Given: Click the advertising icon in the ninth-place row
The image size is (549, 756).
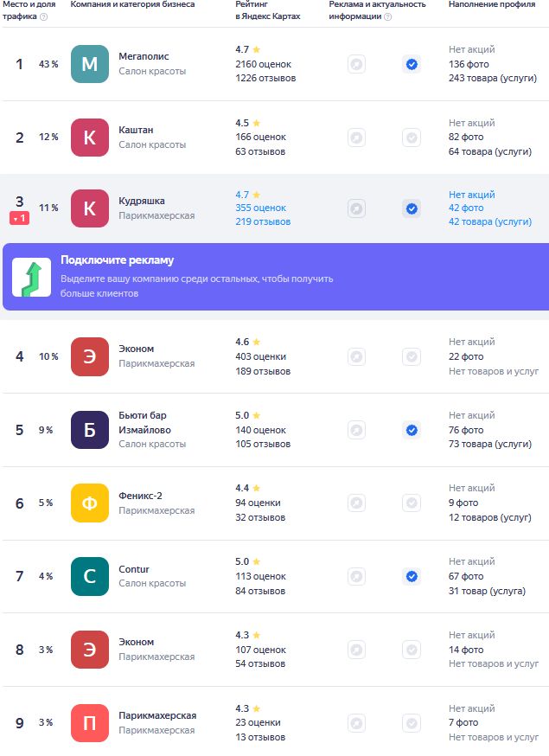Looking at the screenshot, I should pos(357,723).
